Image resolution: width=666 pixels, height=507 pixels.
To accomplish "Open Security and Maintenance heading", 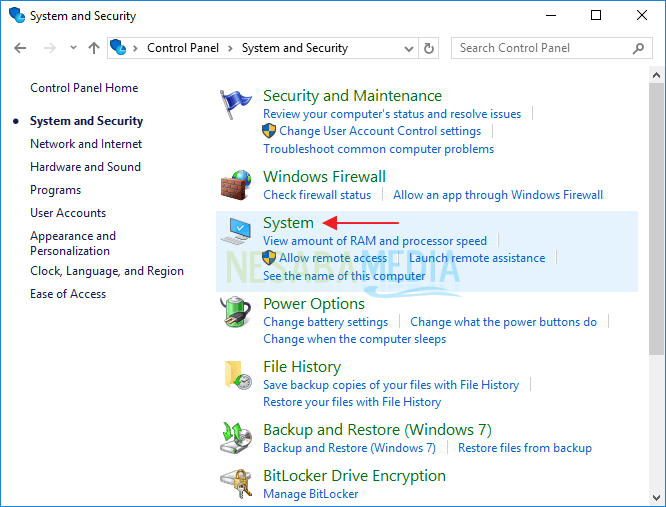I will tap(352, 96).
